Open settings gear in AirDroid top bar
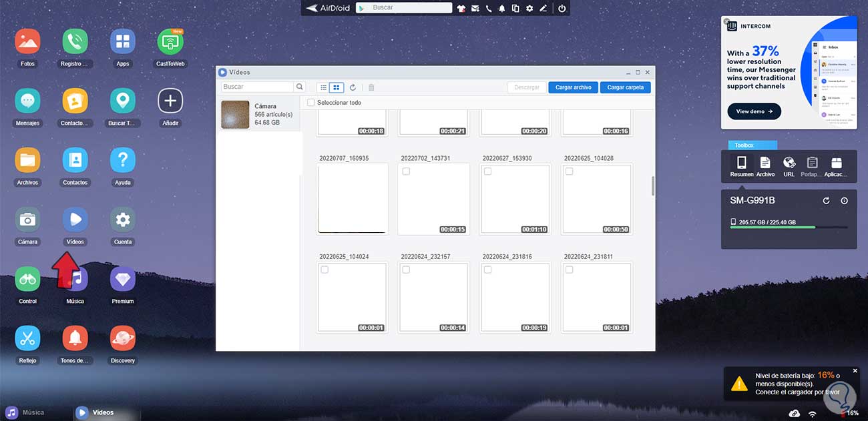 [529, 9]
